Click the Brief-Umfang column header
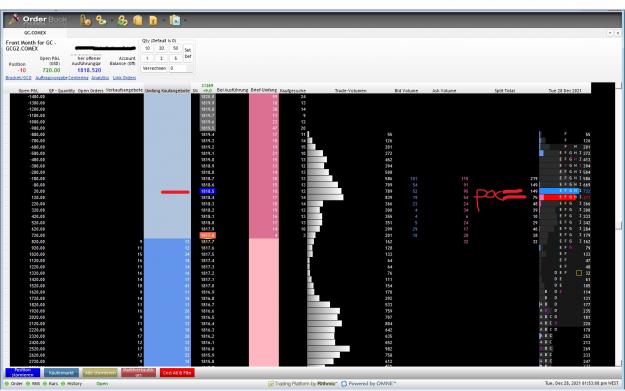The width and height of the screenshot is (625, 391). [264, 90]
